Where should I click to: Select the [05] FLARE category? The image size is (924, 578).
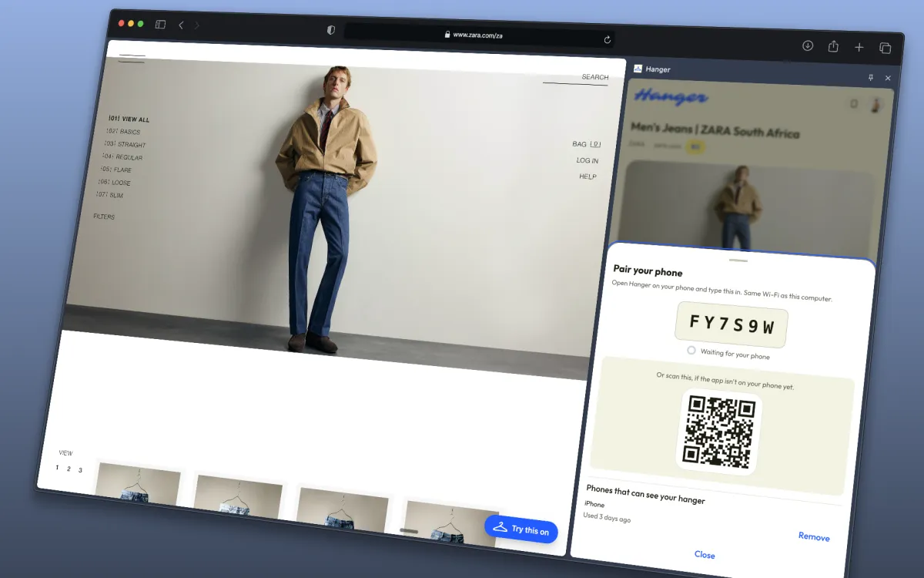point(116,170)
